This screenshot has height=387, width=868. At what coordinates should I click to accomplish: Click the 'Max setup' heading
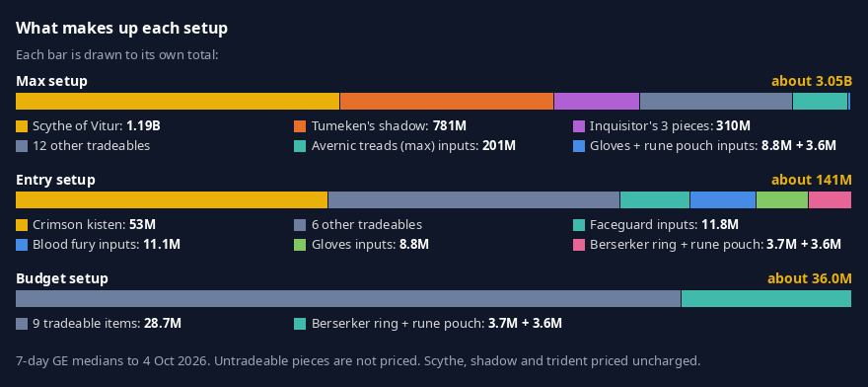(51, 82)
